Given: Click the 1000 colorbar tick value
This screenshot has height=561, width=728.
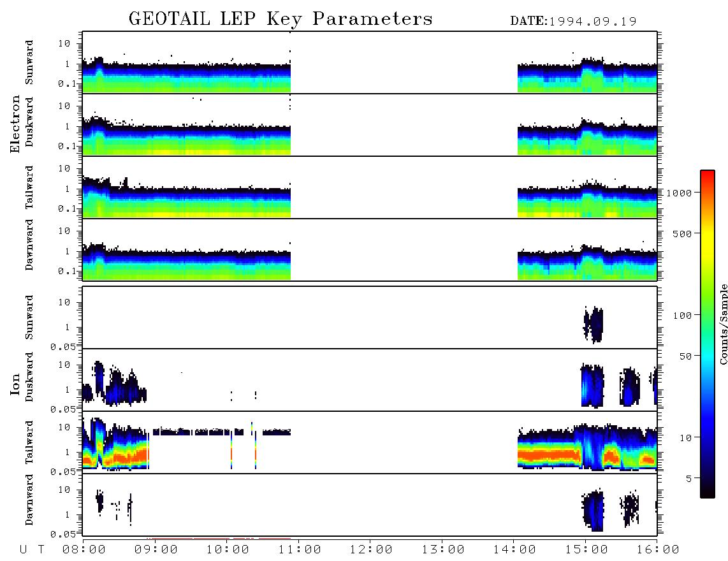Looking at the screenshot, I should [x=680, y=193].
